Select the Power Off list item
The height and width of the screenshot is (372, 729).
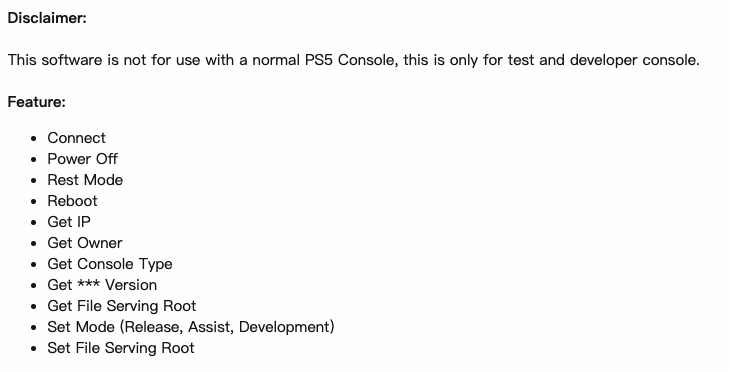pyautogui.click(x=82, y=159)
